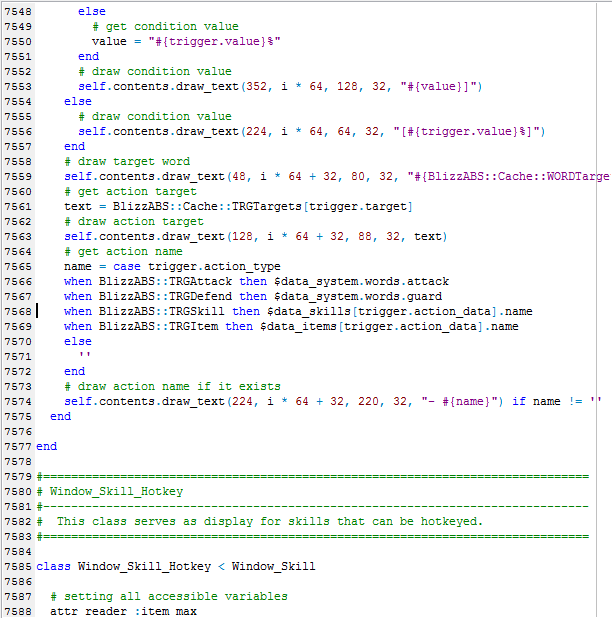Click the empty string '' on line 7571
The width and height of the screenshot is (612, 618).
85,355
